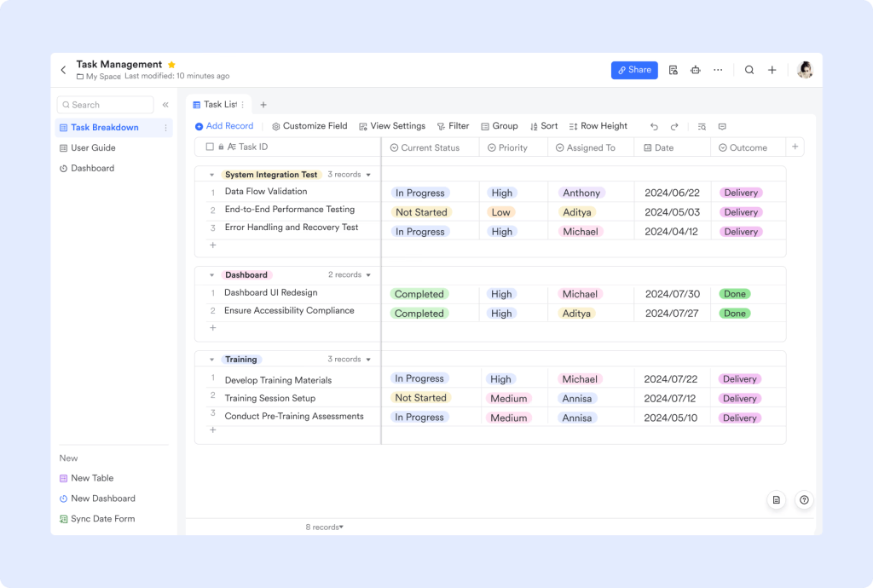Viewport: 873px width, 588px height.
Task: Open the Priority column header
Action: (513, 147)
